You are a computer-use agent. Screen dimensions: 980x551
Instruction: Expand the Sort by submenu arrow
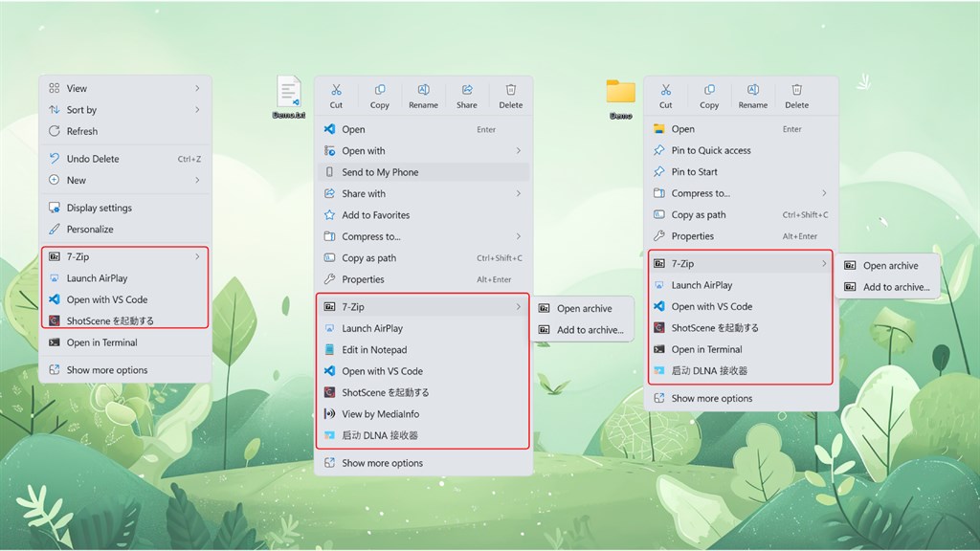click(197, 110)
